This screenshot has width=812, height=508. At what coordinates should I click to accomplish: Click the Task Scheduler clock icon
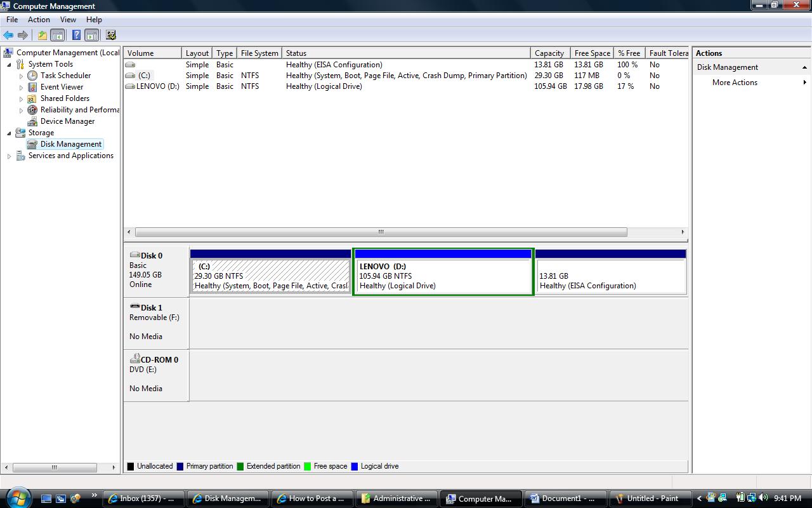pyautogui.click(x=32, y=76)
